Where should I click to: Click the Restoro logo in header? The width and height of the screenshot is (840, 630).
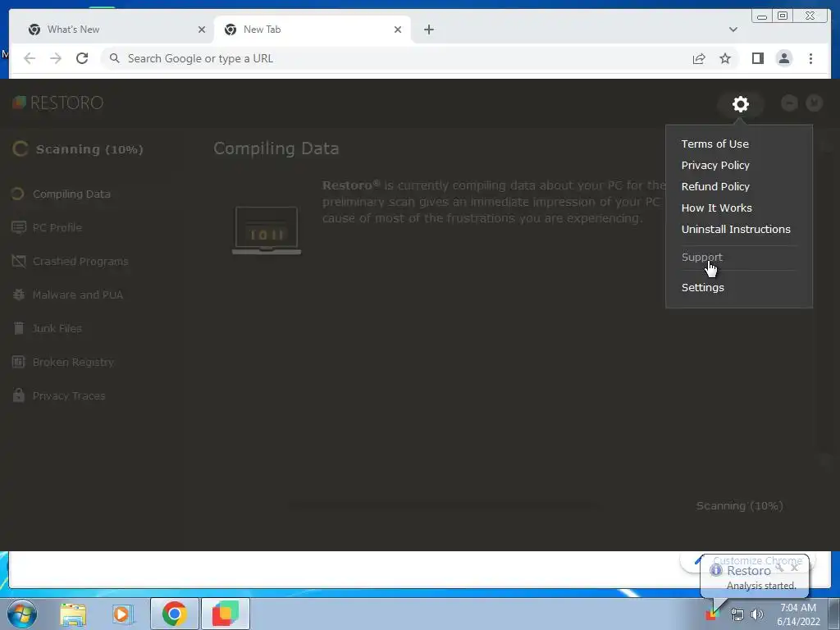click(x=58, y=103)
